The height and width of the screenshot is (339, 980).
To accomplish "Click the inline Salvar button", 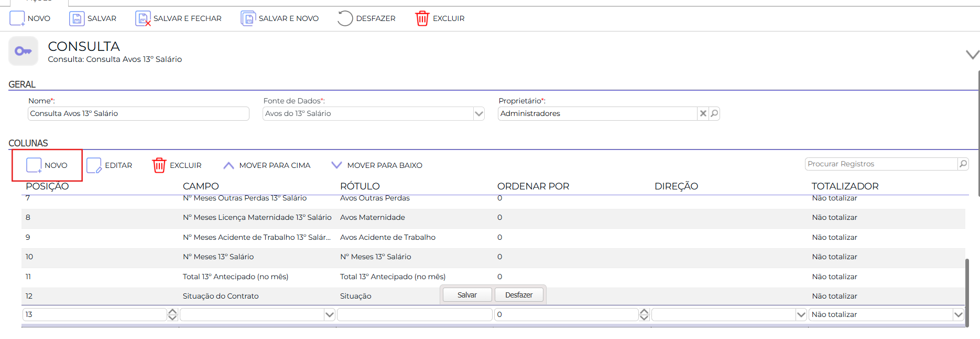I will 467,295.
